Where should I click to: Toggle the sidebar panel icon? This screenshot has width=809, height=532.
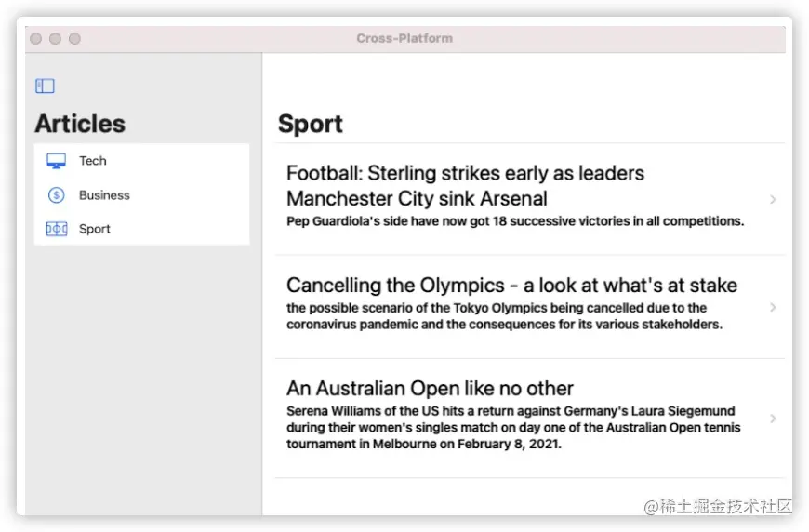pos(45,86)
